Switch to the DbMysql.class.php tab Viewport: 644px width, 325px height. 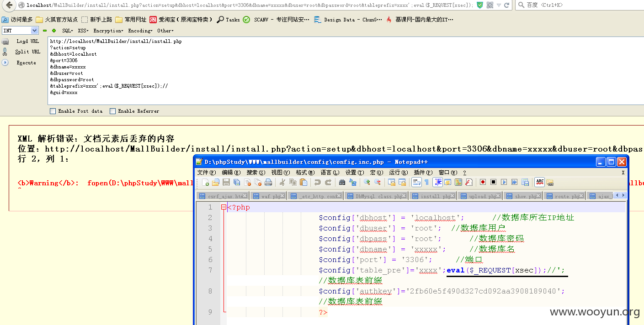[x=376, y=196]
